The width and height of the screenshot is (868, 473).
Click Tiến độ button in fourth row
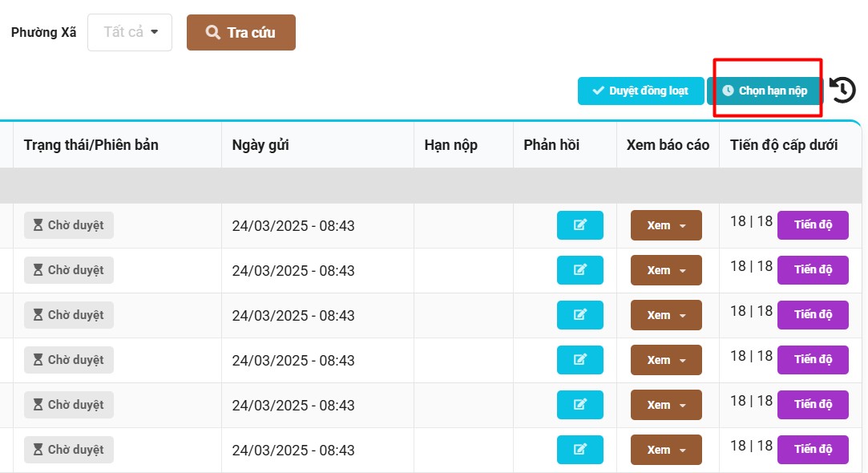[x=813, y=359]
